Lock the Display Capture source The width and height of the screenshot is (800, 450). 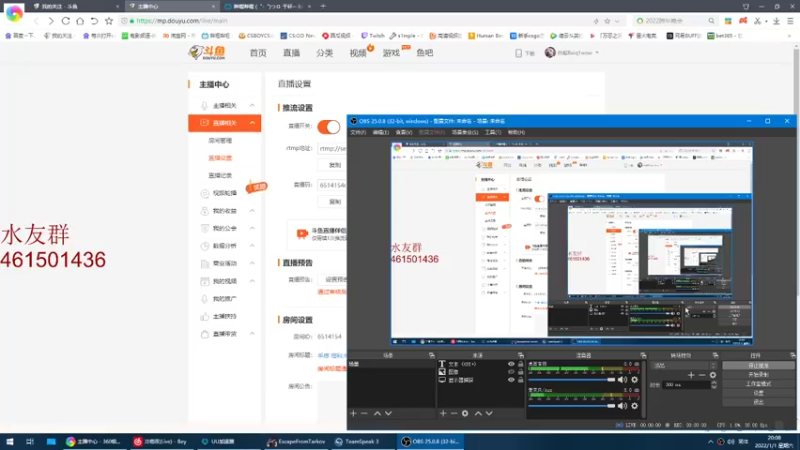[x=520, y=380]
